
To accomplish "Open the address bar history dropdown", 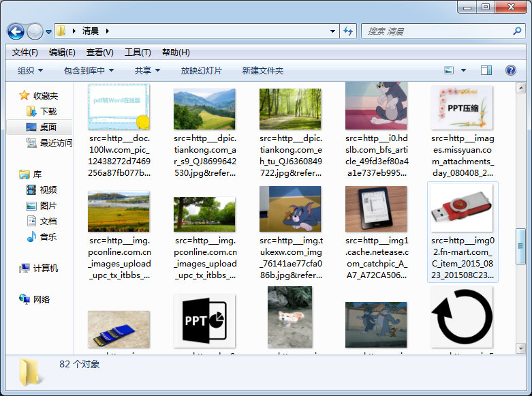I will (332, 31).
